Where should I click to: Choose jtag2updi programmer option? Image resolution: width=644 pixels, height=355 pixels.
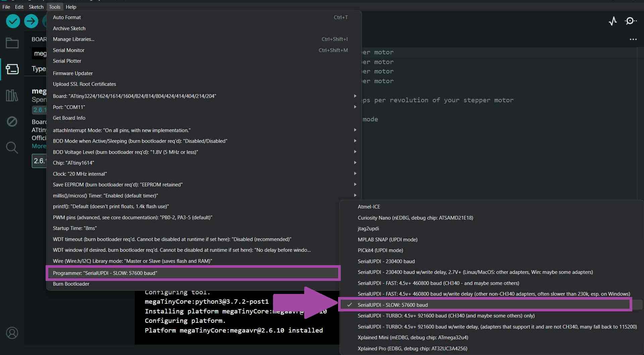368,229
